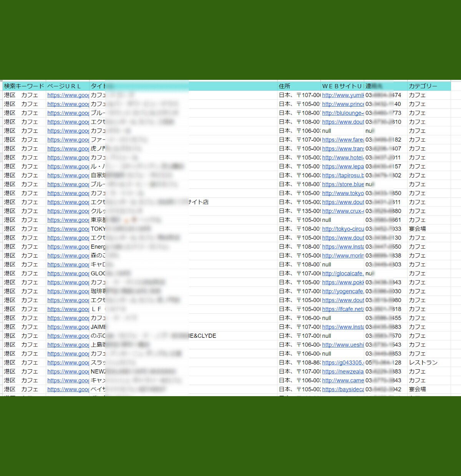Image resolution: width=461 pixels, height=476 pixels.
Task: Open the http://tokyo-circu link
Action: coord(343,229)
